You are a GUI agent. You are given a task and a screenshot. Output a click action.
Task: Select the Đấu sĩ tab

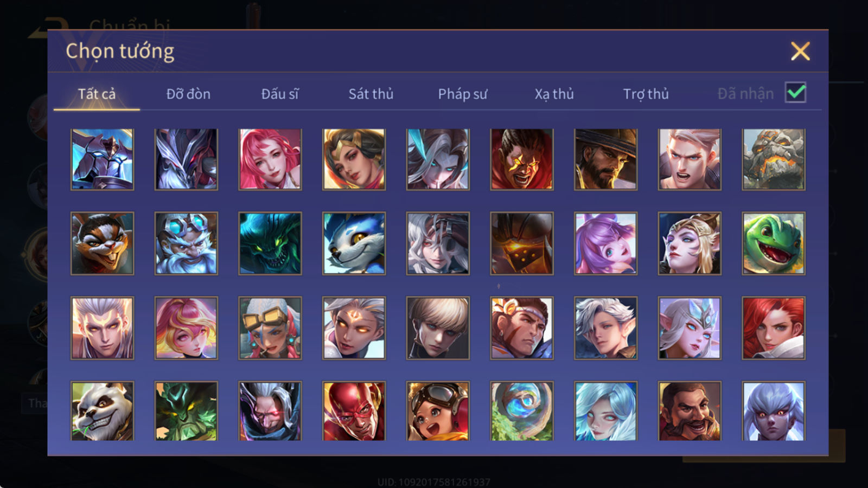(x=280, y=94)
